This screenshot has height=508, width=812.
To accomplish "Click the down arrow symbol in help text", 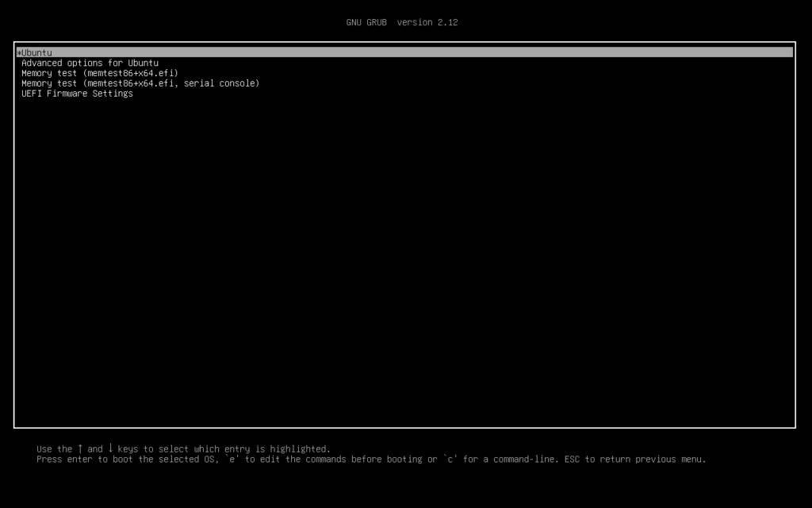I will (110, 448).
